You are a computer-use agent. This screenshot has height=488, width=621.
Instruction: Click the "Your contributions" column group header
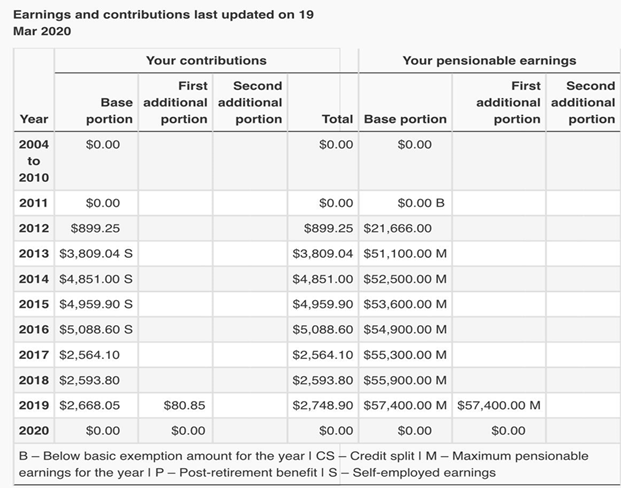(x=206, y=61)
